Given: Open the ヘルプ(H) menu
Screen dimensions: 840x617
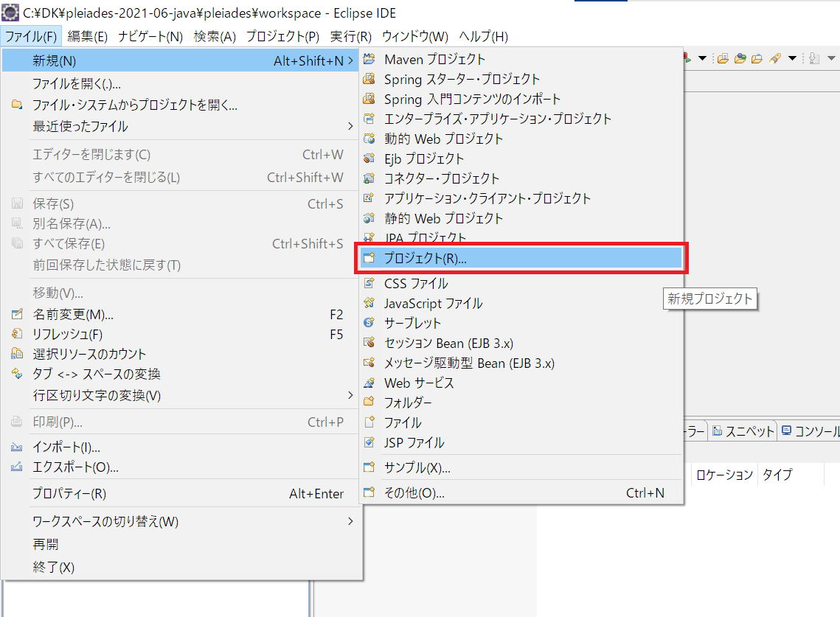Looking at the screenshot, I should (483, 36).
